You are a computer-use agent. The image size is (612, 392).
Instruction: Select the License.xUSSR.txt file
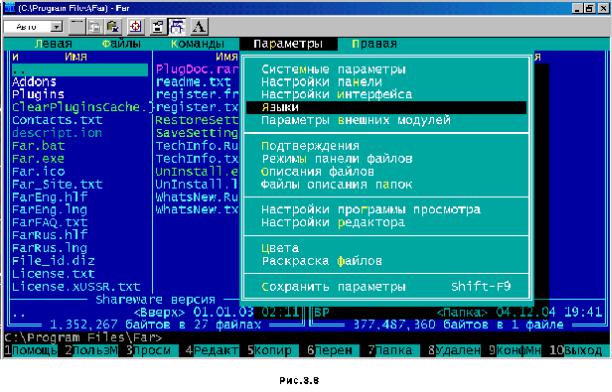tap(76, 287)
